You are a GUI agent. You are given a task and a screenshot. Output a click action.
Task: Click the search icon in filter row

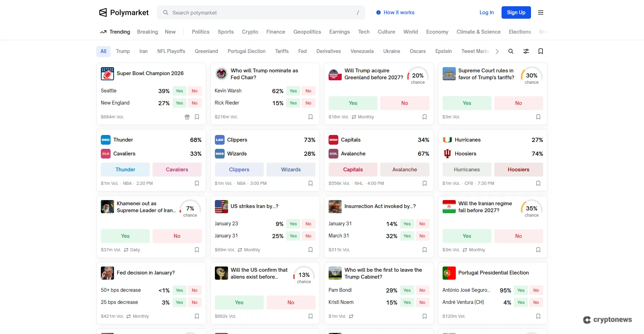coord(511,51)
